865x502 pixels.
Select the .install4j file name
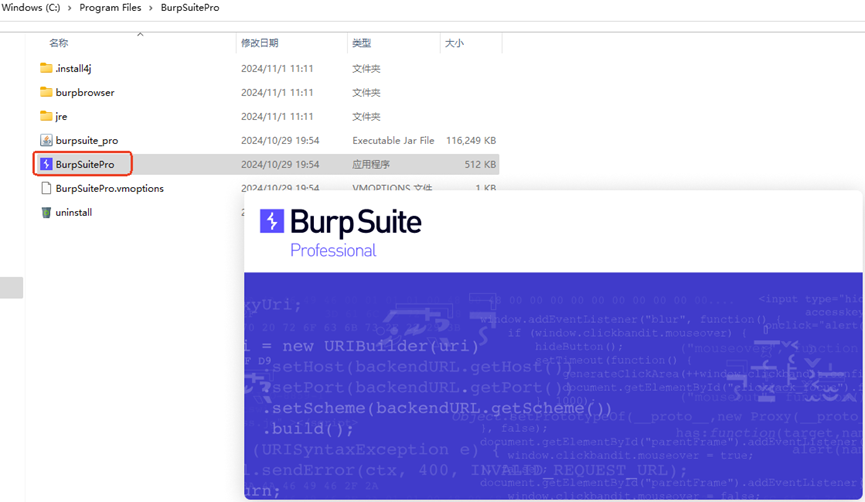click(x=73, y=68)
